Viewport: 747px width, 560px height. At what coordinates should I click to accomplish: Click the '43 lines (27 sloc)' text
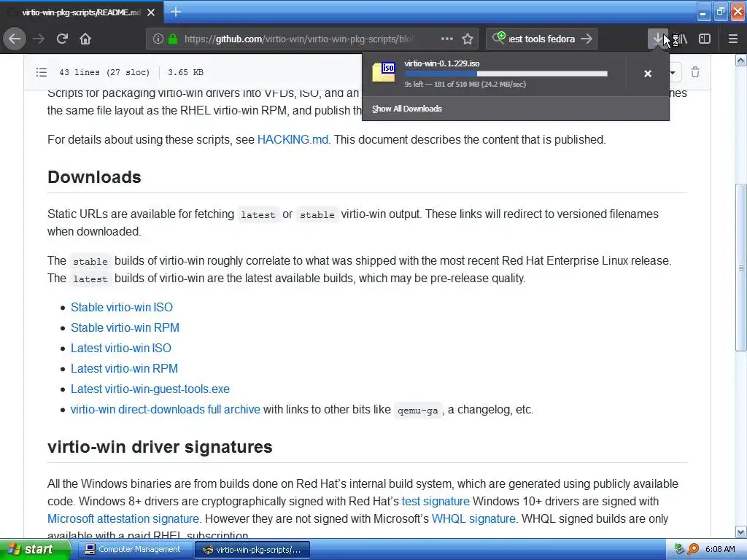pyautogui.click(x=104, y=72)
